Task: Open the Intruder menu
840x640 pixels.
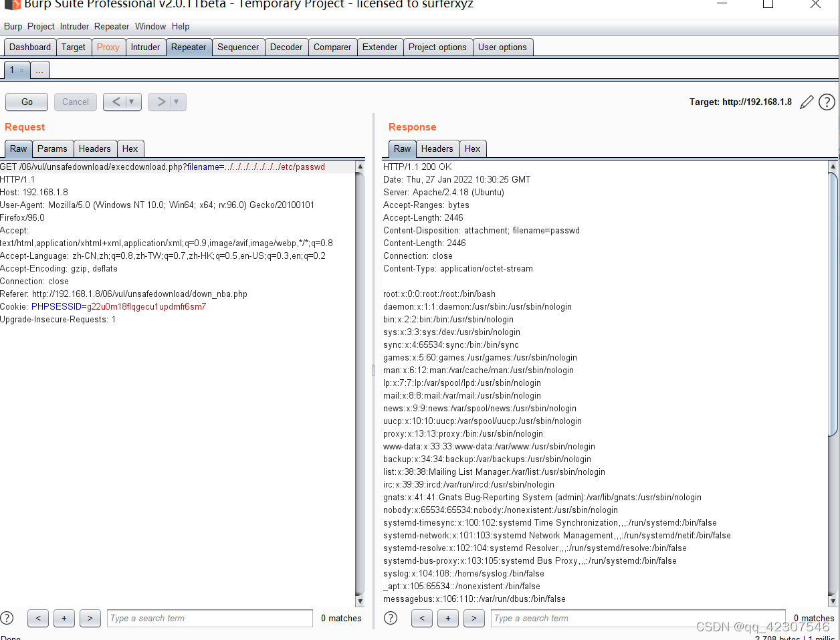Action: coord(74,27)
